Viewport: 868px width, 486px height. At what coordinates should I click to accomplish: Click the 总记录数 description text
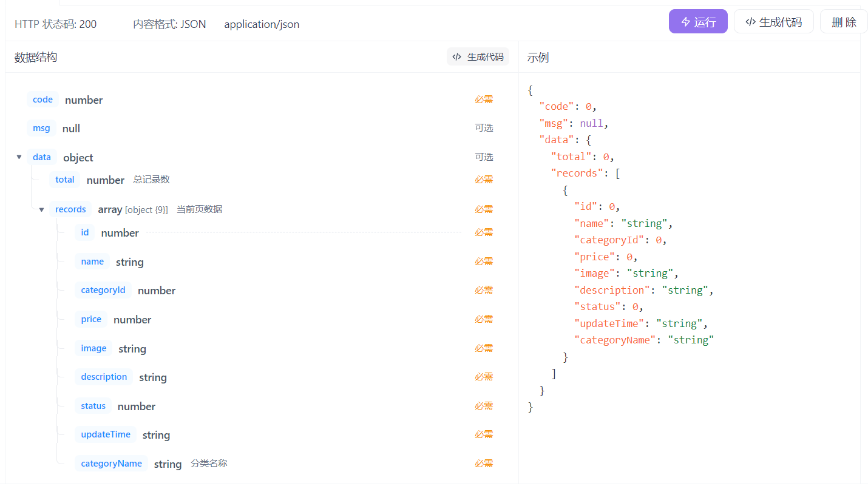pyautogui.click(x=151, y=180)
